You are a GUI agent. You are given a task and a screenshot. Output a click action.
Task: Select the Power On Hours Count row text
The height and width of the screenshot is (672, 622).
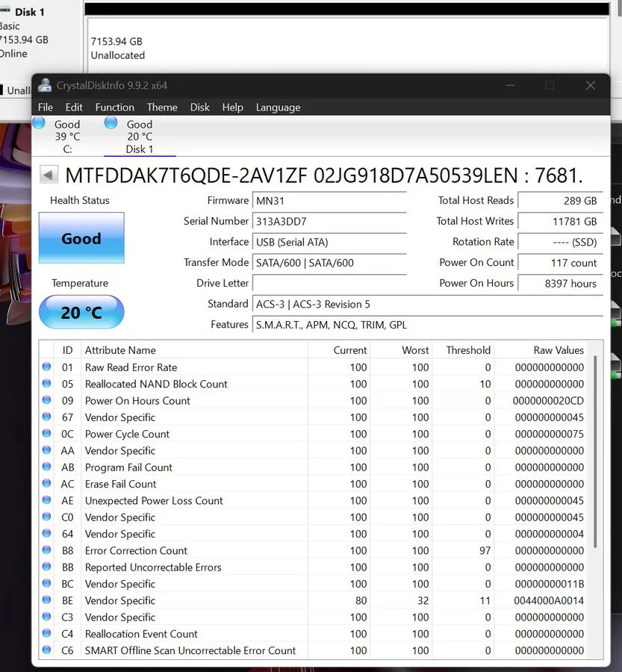137,401
